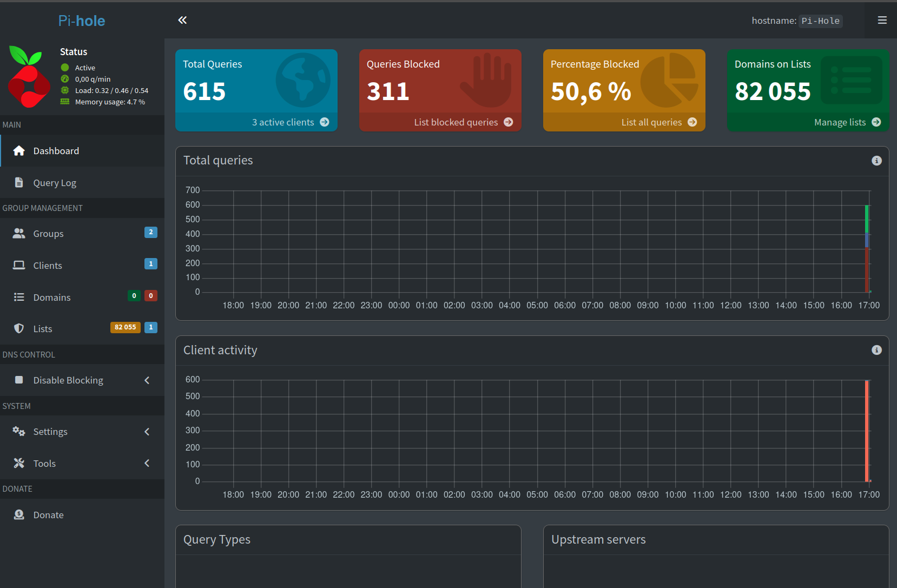Click the 82 055 domains value

tap(773, 91)
